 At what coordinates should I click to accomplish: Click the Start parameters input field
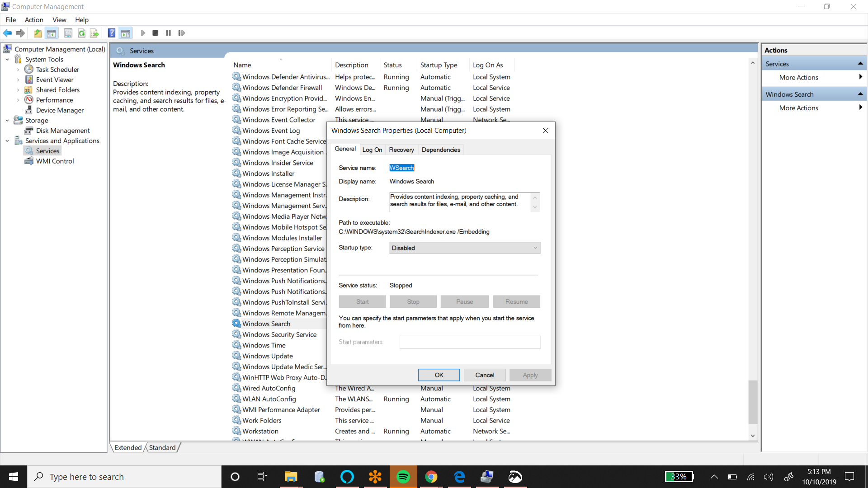[470, 342]
